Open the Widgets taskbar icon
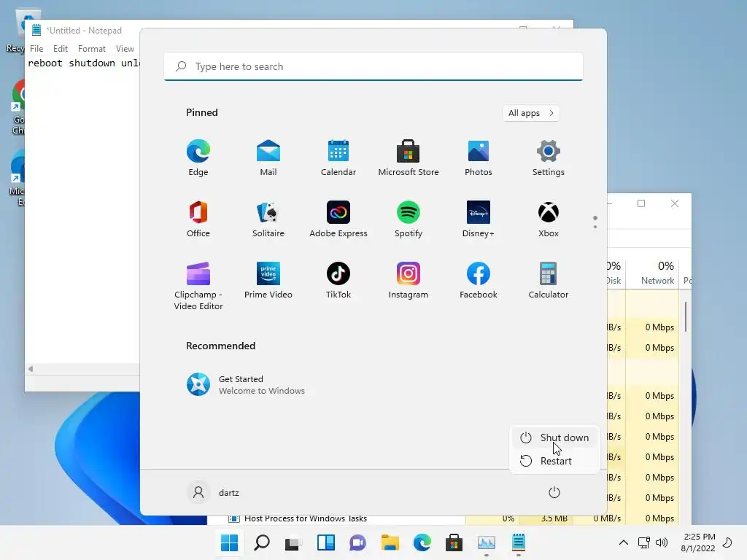The width and height of the screenshot is (747, 560). [x=326, y=542]
